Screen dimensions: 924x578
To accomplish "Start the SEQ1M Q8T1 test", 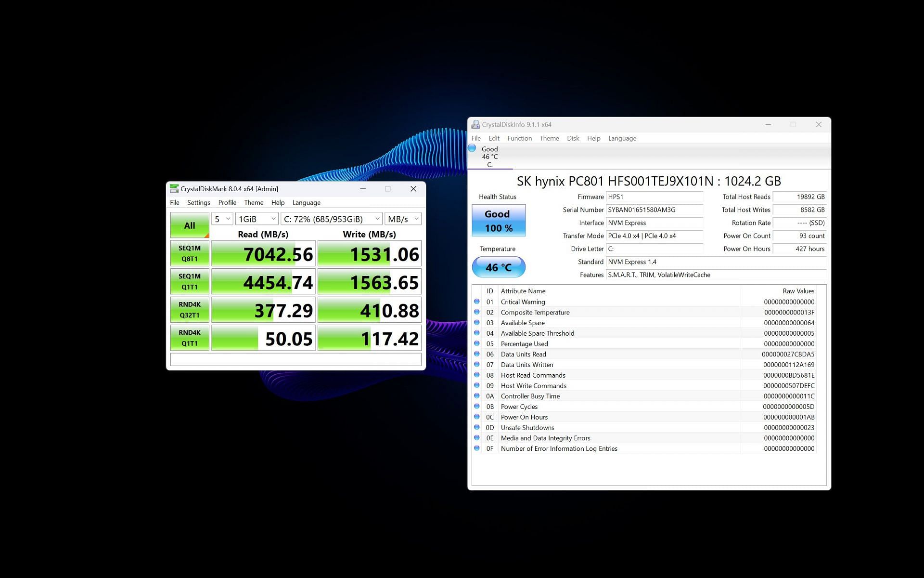I will pyautogui.click(x=190, y=253).
